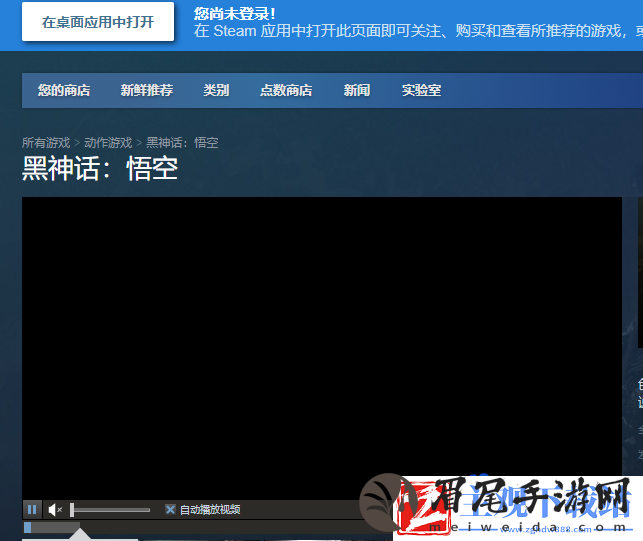The height and width of the screenshot is (541, 643).
Task: Click the black video player area
Action: point(322,348)
